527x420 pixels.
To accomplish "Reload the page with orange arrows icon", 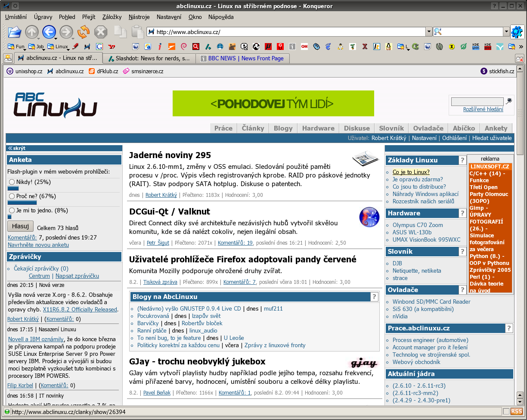I will click(84, 32).
